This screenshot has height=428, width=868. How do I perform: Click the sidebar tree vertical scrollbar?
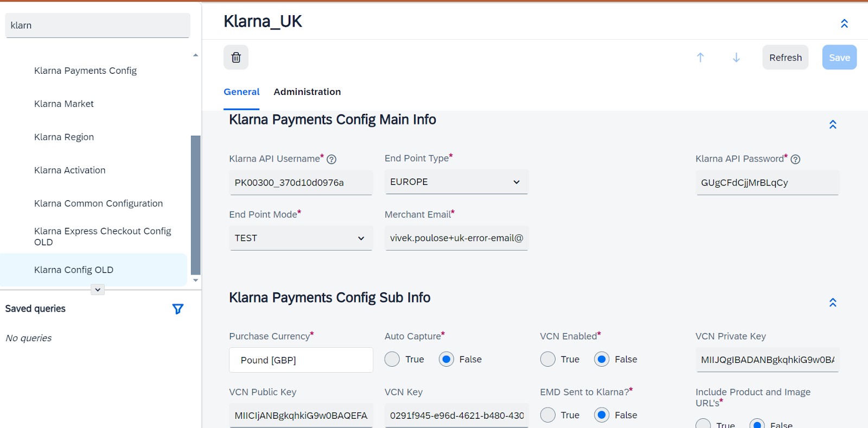pyautogui.click(x=196, y=205)
